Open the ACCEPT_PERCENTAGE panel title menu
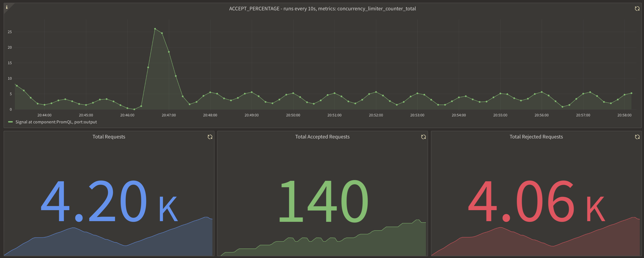Viewport: 644px width, 258px height. [x=322, y=9]
